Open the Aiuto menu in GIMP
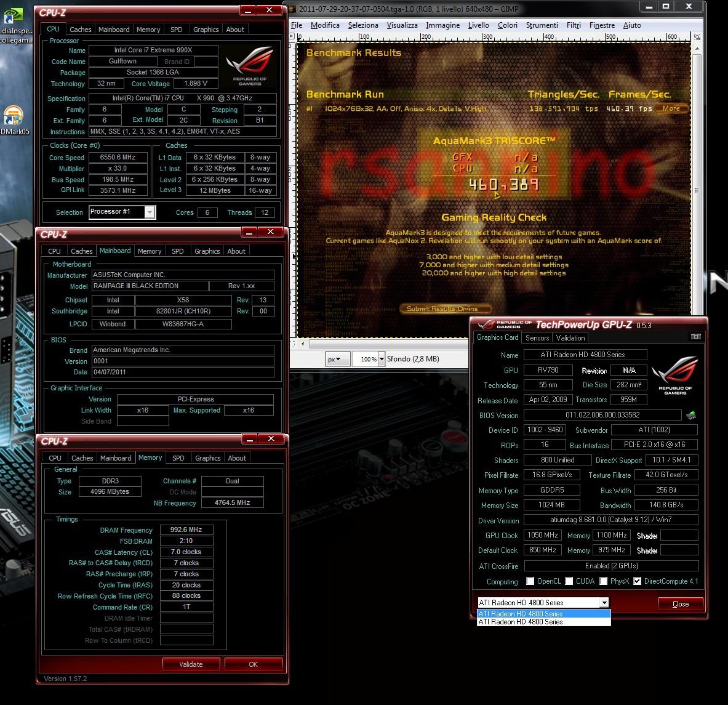This screenshot has height=705, width=728. (632, 25)
